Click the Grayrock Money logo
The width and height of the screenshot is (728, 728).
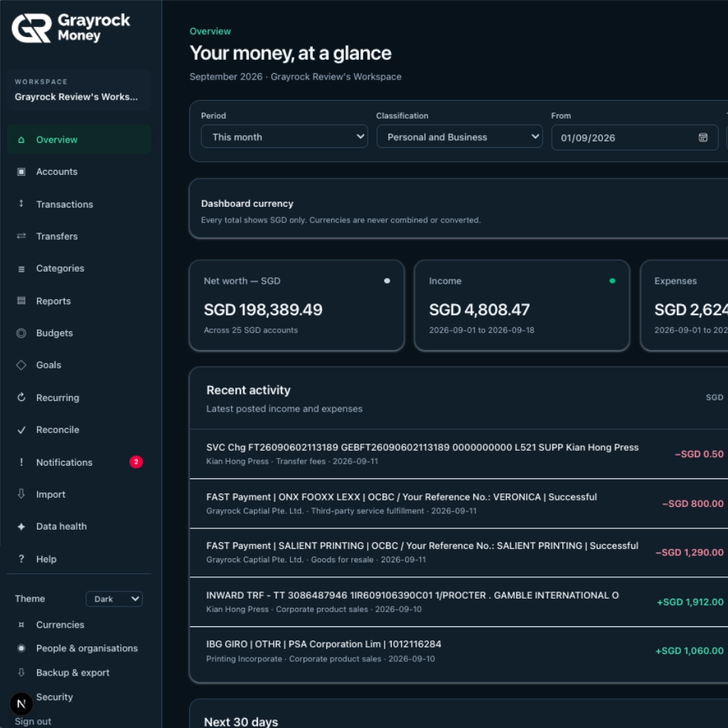point(70,28)
